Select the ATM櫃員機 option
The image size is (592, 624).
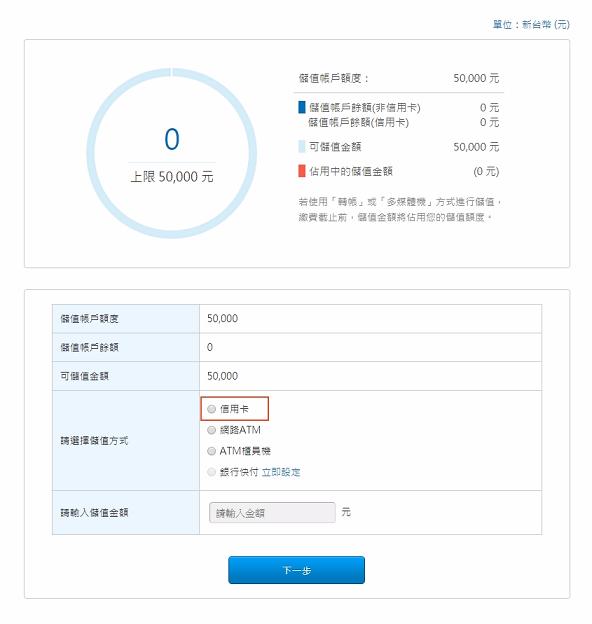[211, 451]
